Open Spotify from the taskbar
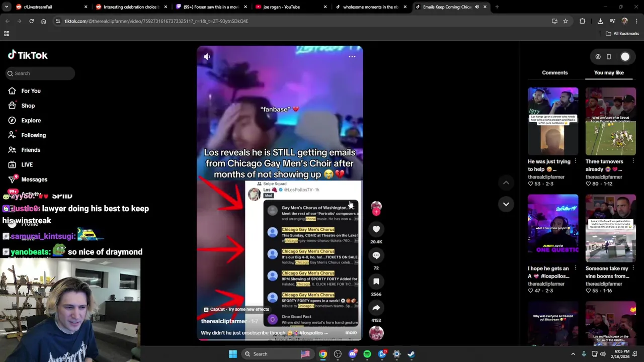This screenshot has height=362, width=644. coord(367,354)
